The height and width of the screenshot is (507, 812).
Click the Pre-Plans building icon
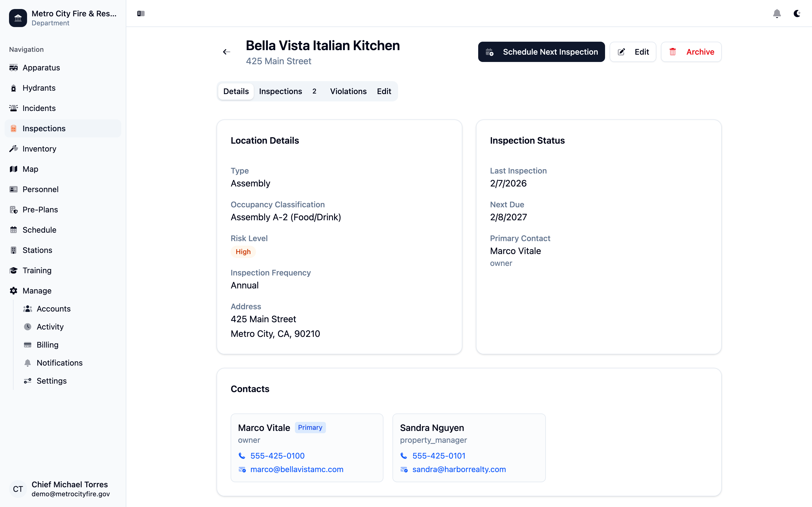pyautogui.click(x=14, y=210)
